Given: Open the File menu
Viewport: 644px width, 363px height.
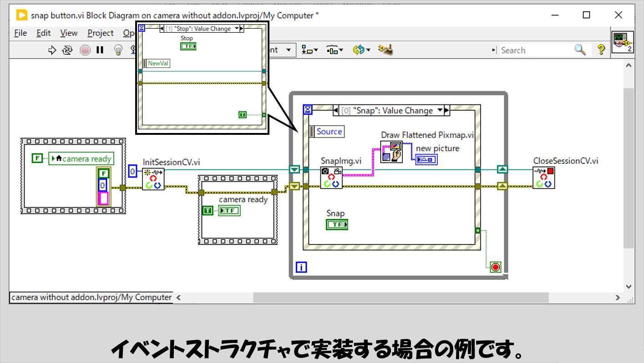Looking at the screenshot, I should (20, 33).
